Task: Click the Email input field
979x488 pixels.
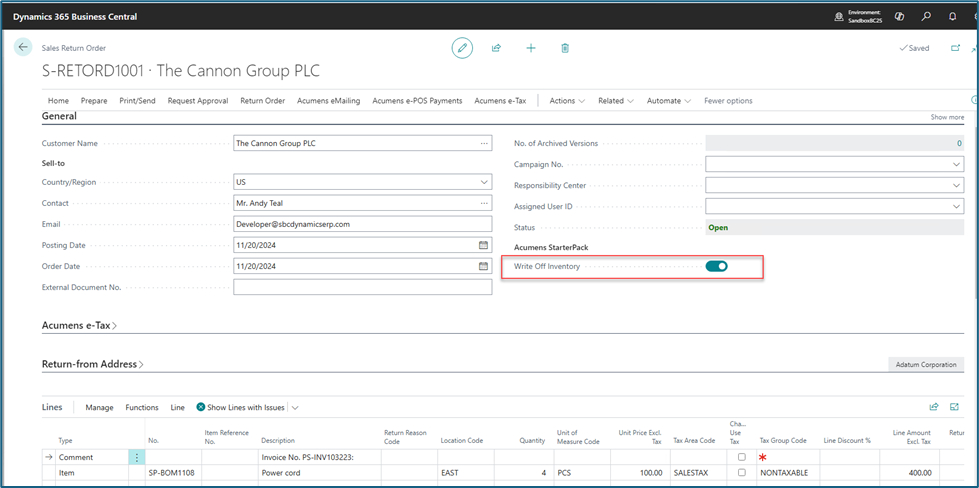Action: (362, 224)
